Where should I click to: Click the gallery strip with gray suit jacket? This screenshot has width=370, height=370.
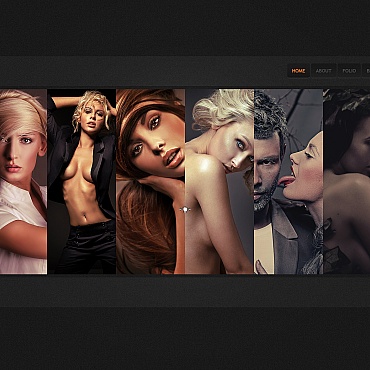(288, 181)
